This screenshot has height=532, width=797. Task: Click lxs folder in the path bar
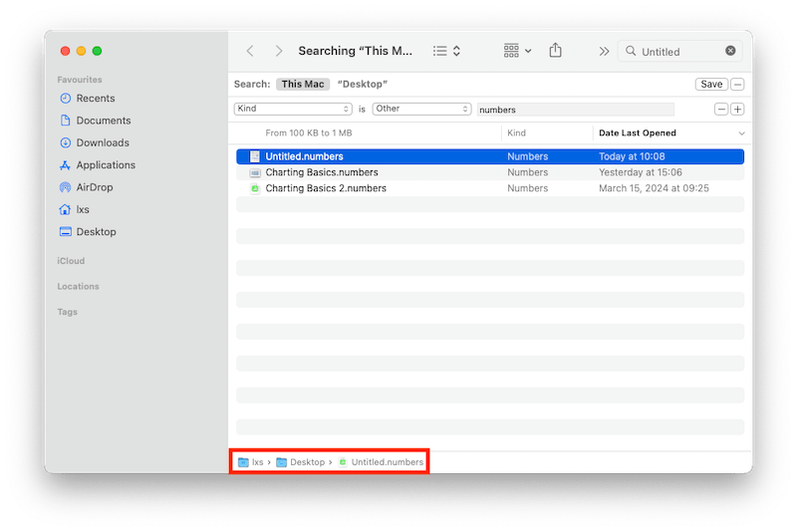pos(251,462)
